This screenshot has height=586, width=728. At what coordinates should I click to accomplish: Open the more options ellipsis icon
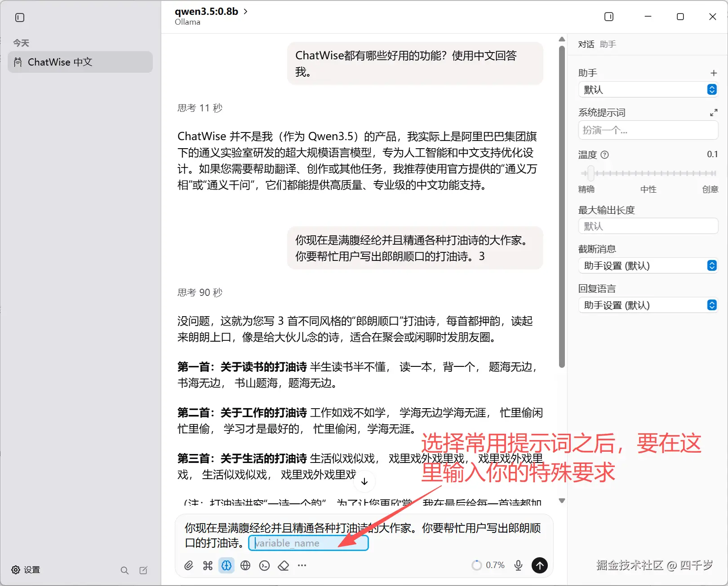302,565
